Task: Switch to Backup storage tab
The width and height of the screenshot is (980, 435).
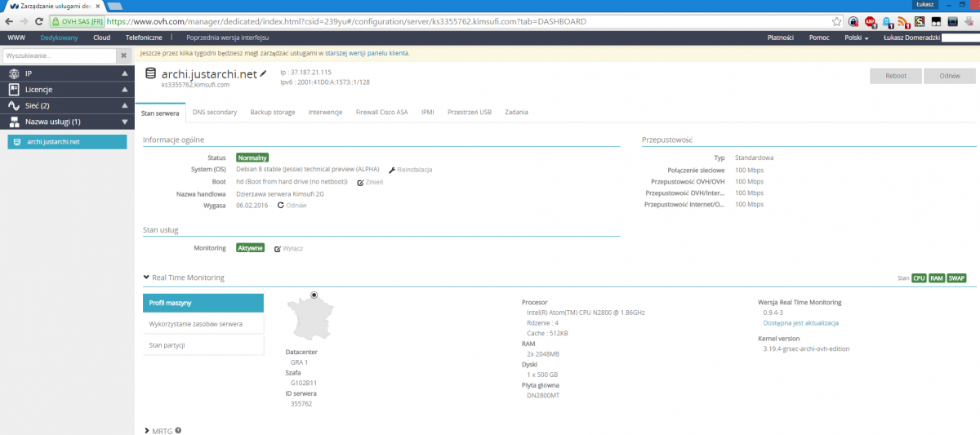Action: click(x=273, y=112)
